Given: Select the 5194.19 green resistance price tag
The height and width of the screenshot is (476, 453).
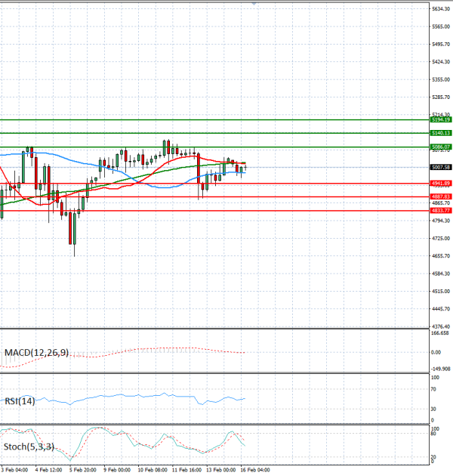Looking at the screenshot, I should 440,119.
